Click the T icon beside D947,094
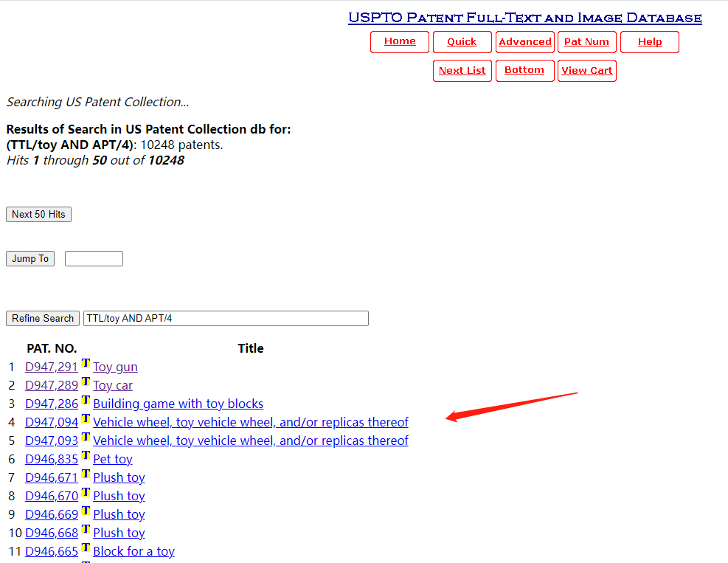 click(x=86, y=418)
